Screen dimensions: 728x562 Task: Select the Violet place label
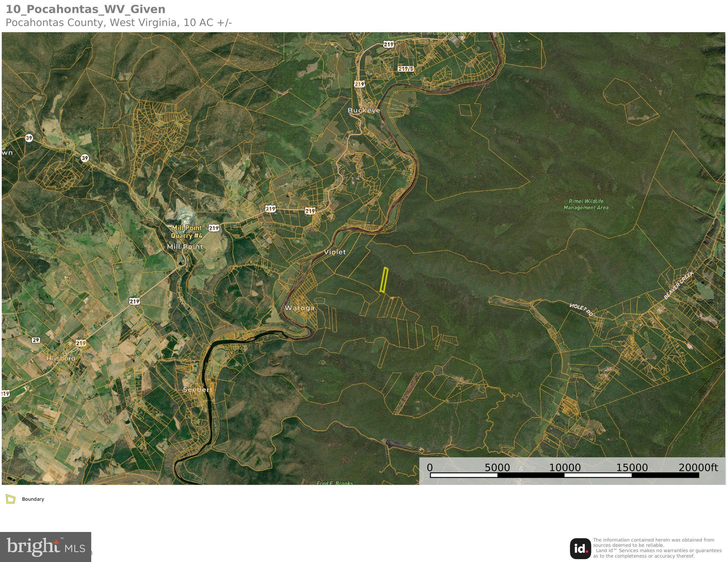coord(335,252)
